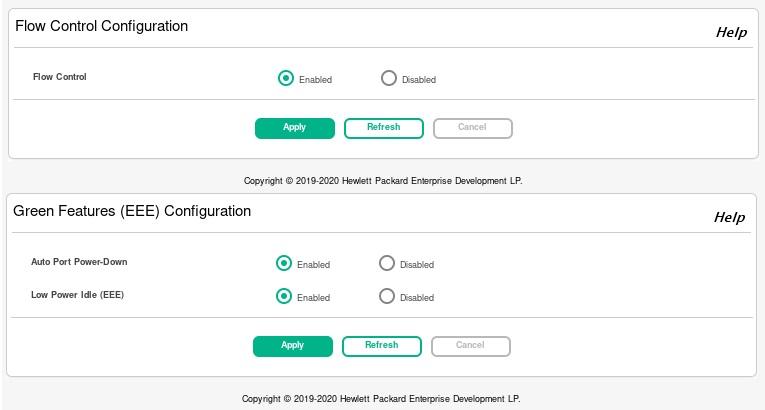The width and height of the screenshot is (765, 410).
Task: Enable Low Power Idle (EEE)
Action: point(284,296)
